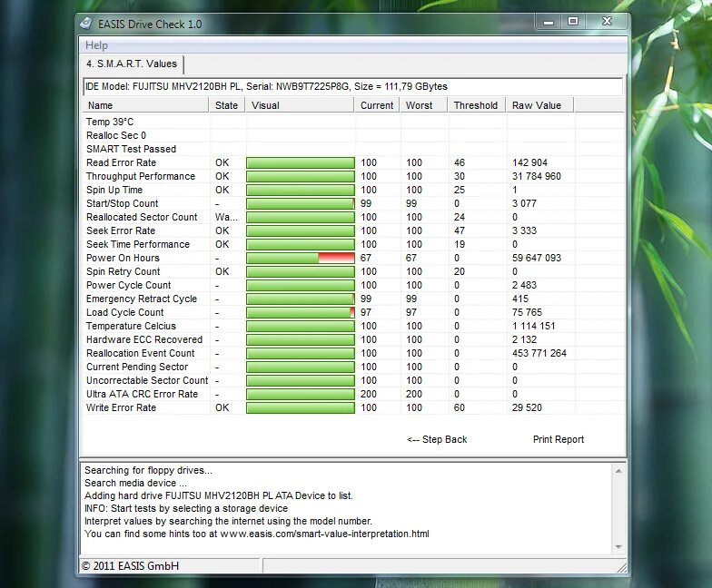Click threshold value 60 for Write Error Rate
The image size is (712, 588).
(x=460, y=407)
